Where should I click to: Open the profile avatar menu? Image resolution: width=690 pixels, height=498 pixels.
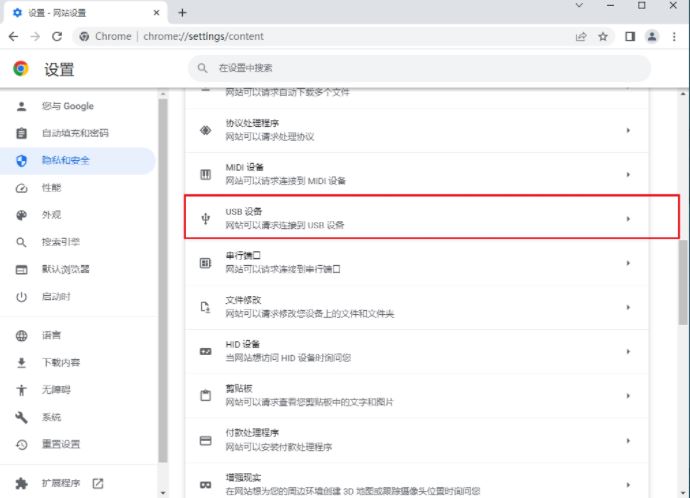click(652, 37)
